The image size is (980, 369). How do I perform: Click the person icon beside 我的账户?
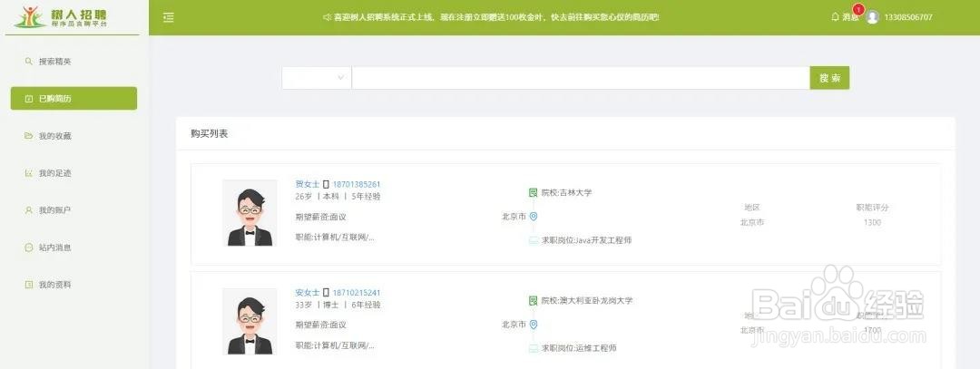pyautogui.click(x=28, y=210)
